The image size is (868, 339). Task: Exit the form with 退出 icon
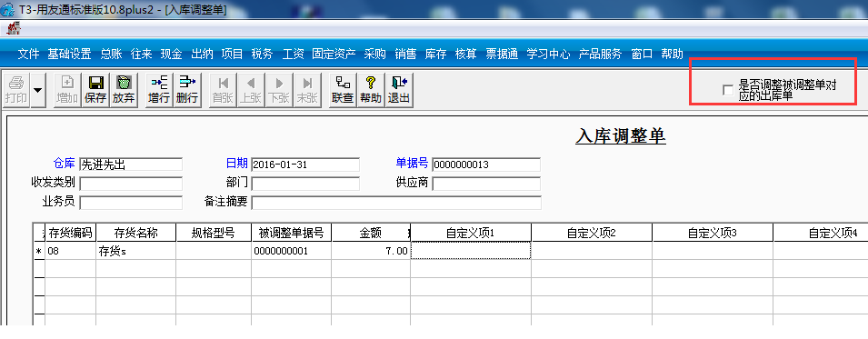point(399,90)
